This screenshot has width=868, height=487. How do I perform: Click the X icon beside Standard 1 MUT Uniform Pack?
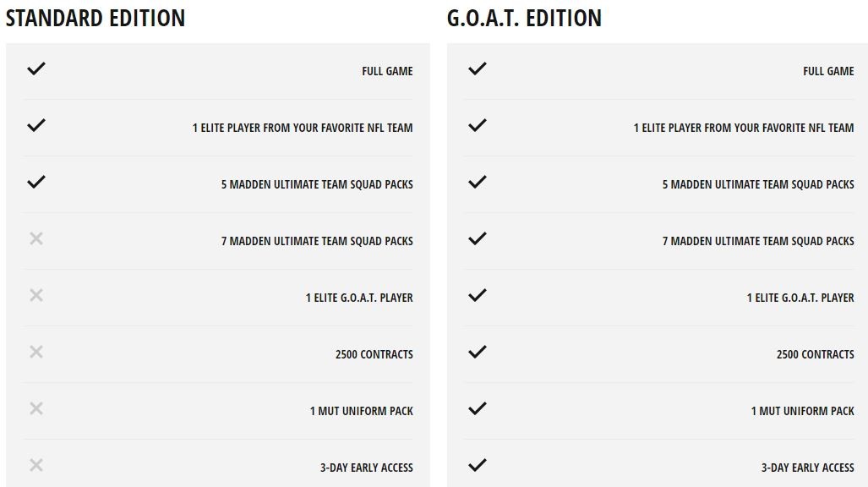36,408
